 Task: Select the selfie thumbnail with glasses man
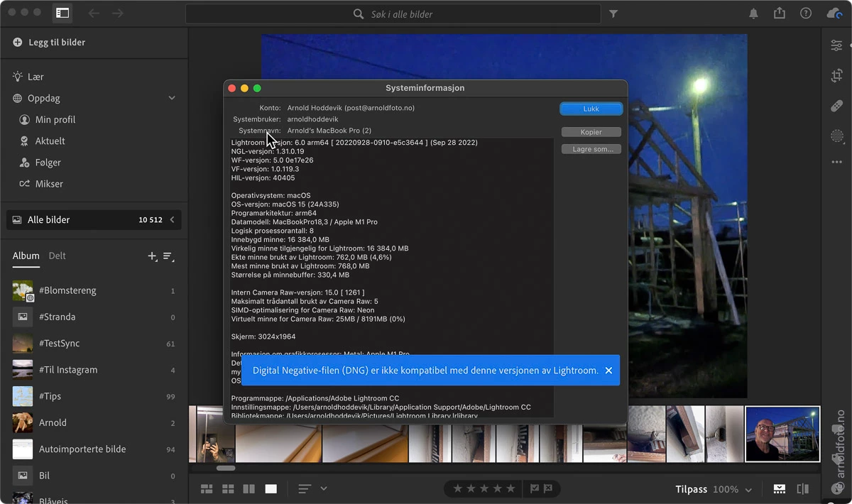pos(782,434)
